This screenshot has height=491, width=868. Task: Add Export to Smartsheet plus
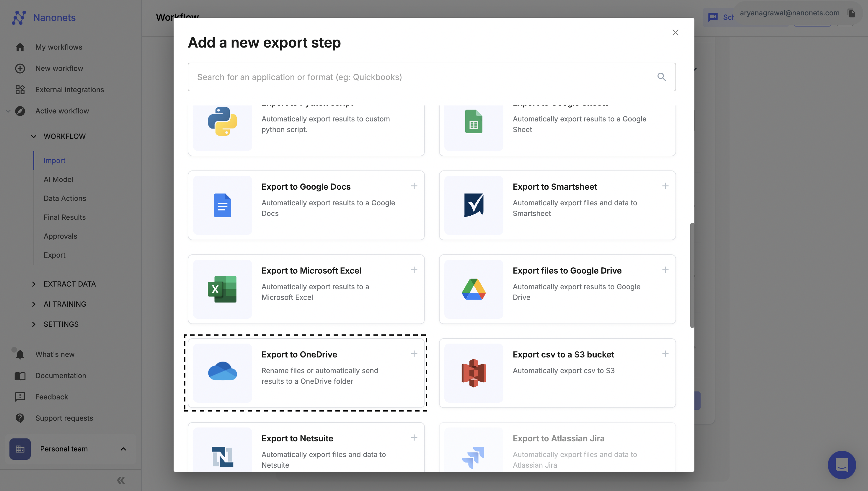[x=665, y=186]
